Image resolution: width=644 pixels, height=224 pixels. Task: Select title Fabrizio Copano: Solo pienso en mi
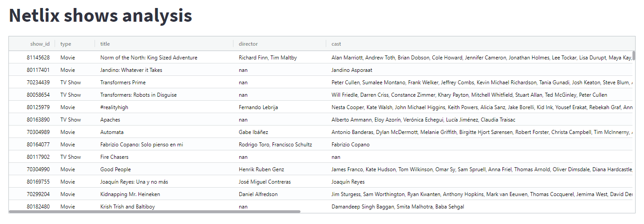click(164, 145)
